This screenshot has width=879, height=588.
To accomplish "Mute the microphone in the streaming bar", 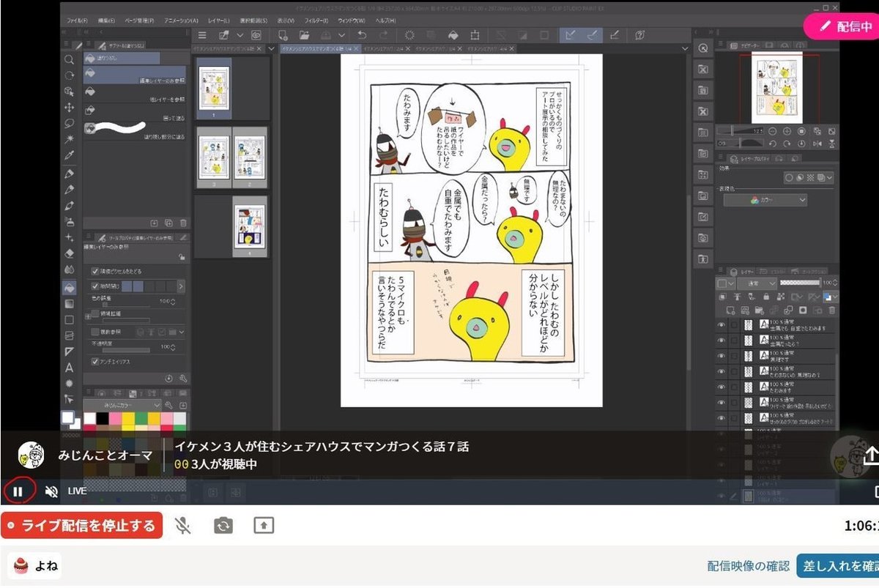I will pos(182,525).
